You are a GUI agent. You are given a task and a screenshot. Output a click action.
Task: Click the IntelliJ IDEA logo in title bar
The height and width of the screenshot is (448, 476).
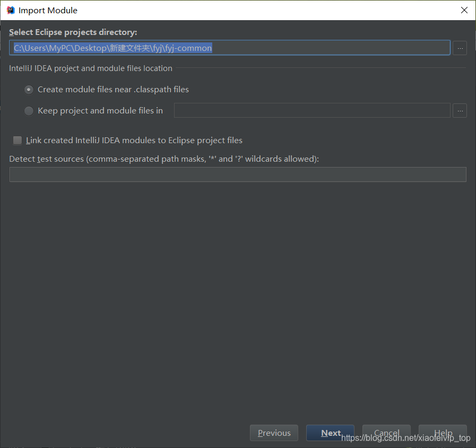tap(11, 10)
